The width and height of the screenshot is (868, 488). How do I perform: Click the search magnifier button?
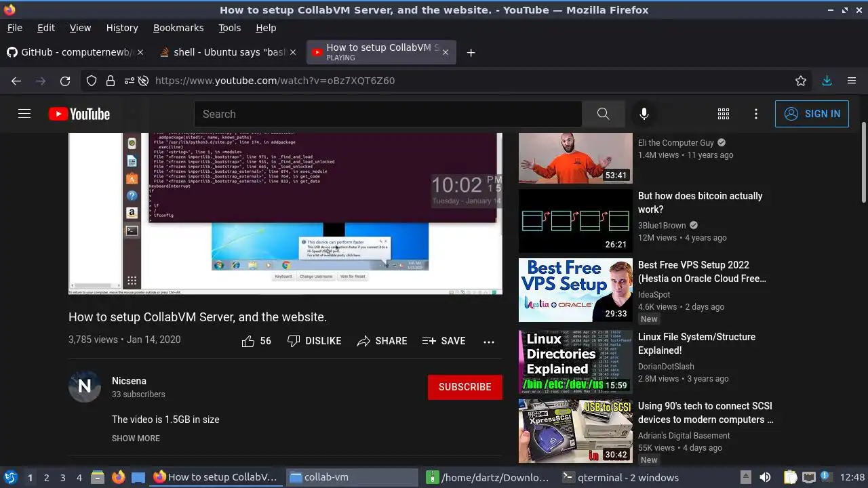pyautogui.click(x=603, y=114)
